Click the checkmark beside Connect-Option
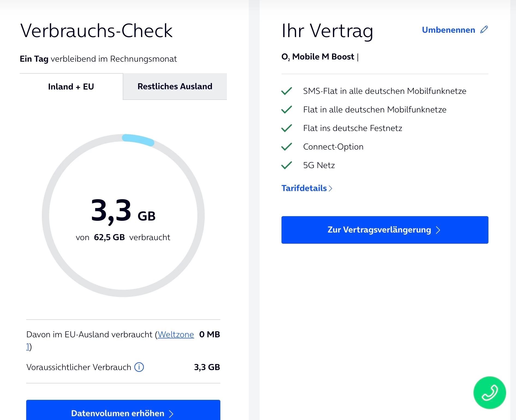This screenshot has width=516, height=420. [287, 147]
